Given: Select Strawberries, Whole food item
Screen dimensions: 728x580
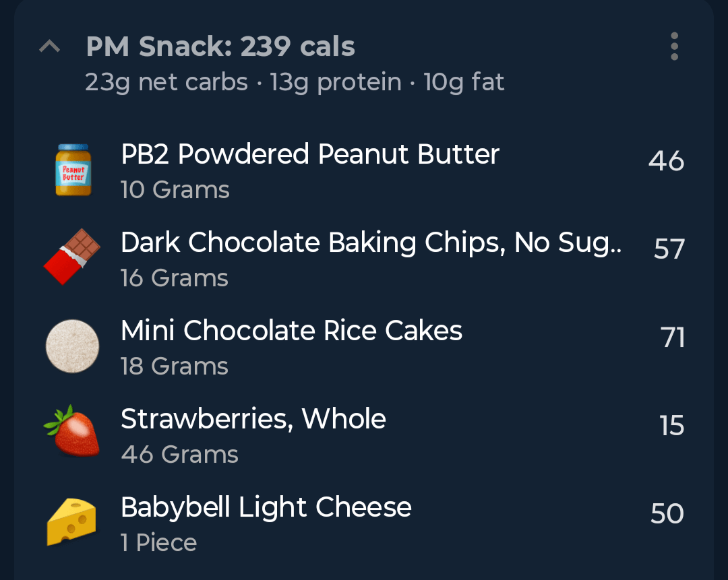Looking at the screenshot, I should click(253, 419).
